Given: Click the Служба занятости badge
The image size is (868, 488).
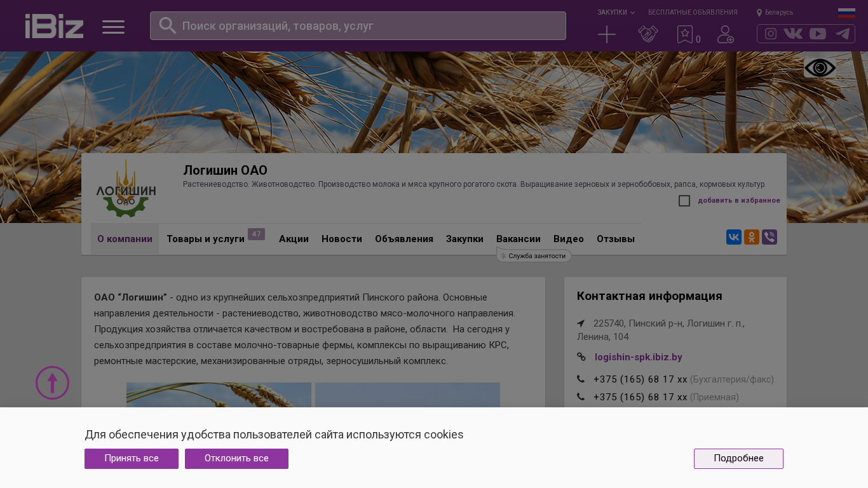Looking at the screenshot, I should tap(534, 255).
